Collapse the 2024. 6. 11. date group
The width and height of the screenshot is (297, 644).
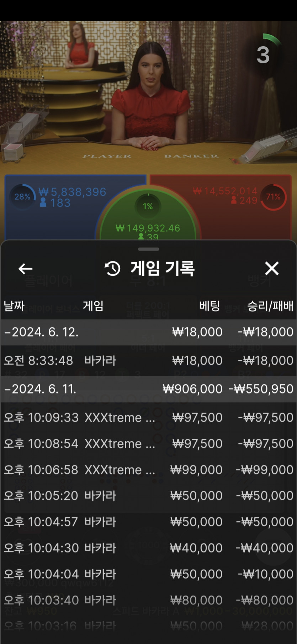point(148,389)
